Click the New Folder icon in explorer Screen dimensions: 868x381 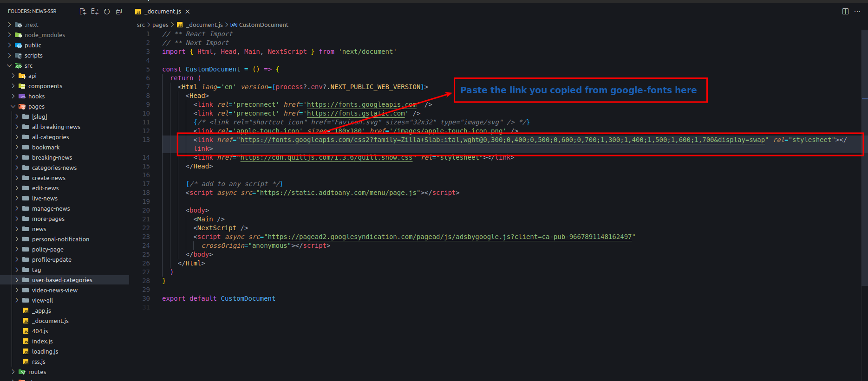click(95, 12)
